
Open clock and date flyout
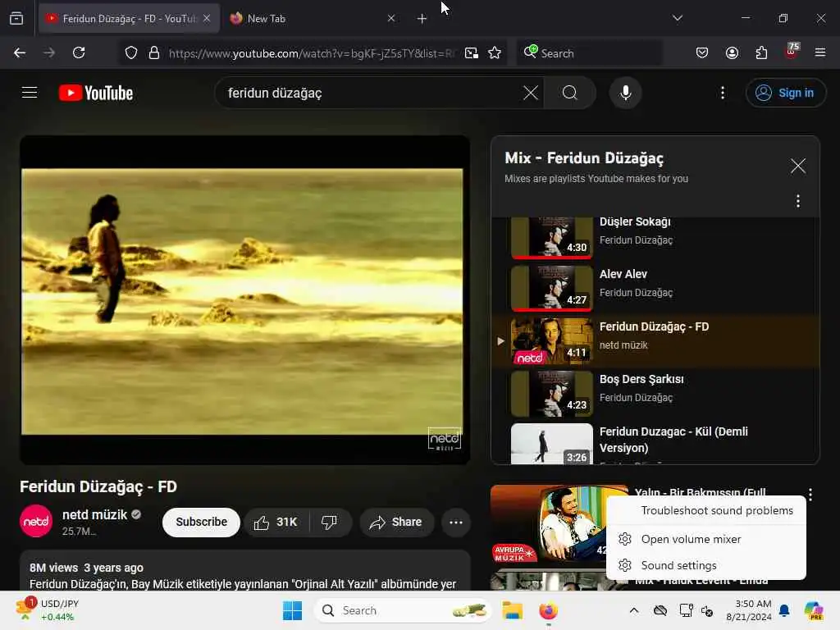[x=748, y=610]
